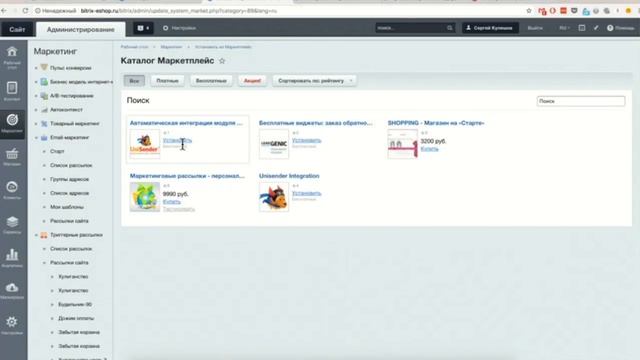Click the browser address bar

click(x=278, y=11)
